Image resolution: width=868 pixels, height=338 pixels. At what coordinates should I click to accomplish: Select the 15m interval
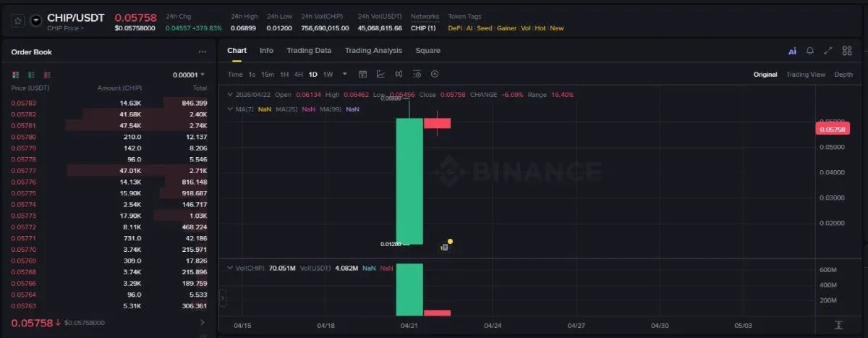[x=268, y=75]
